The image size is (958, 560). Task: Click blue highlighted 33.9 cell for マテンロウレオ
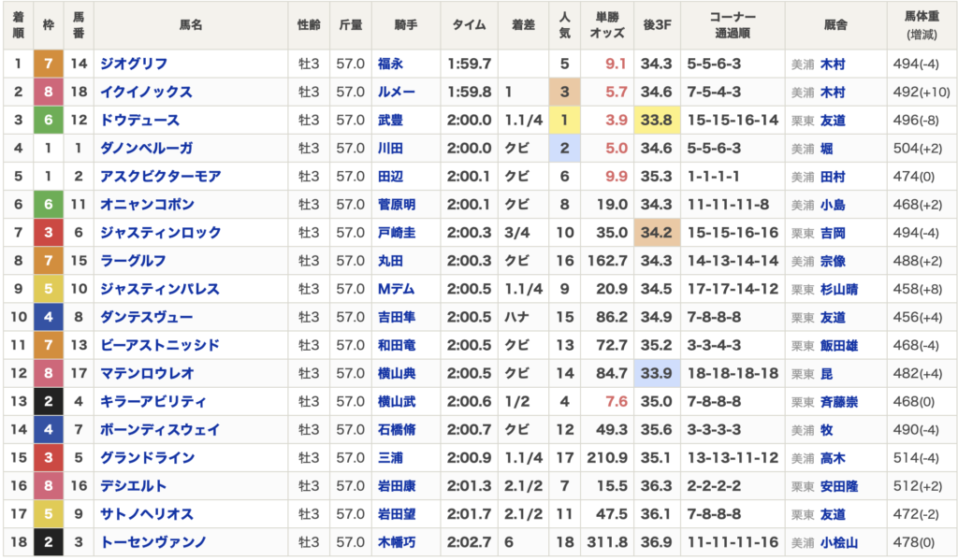[657, 373]
